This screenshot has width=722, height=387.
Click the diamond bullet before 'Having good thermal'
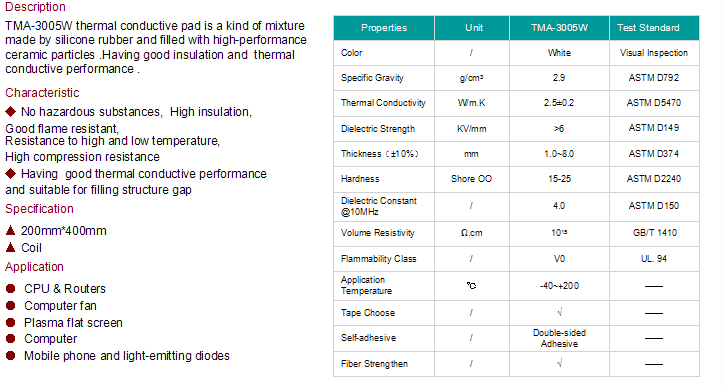point(10,174)
